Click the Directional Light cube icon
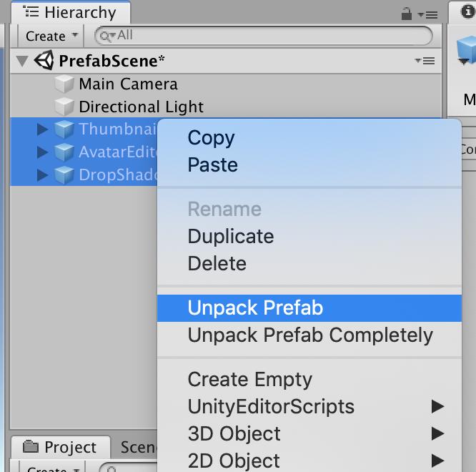The height and width of the screenshot is (472, 476). click(x=65, y=107)
